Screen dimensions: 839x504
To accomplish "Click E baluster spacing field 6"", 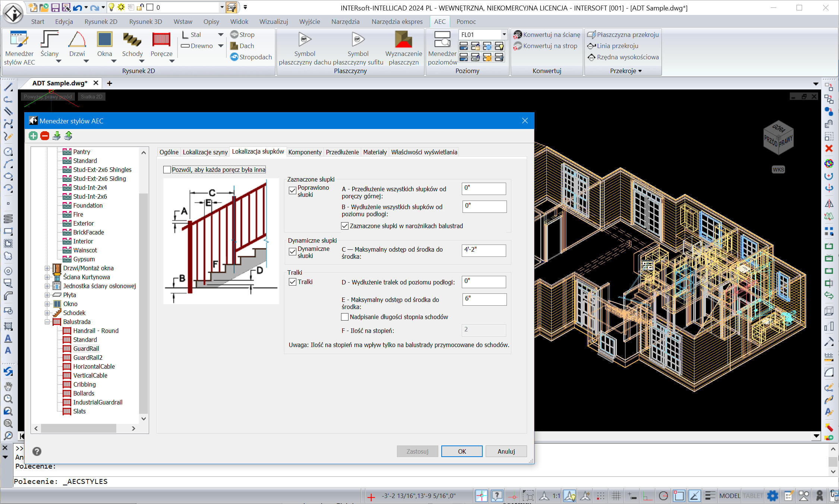I will 485,299.
